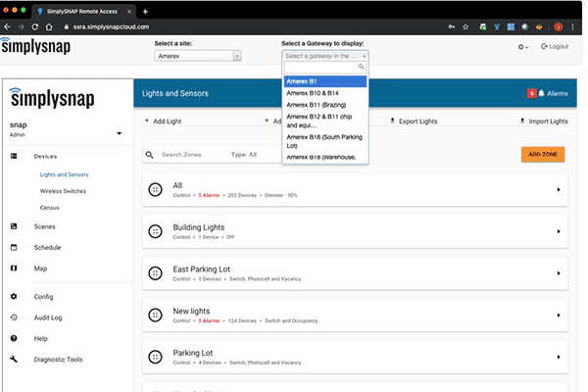The width and height of the screenshot is (588, 392).
Task: Open the Scenes sidebar item label
Action: coord(45,226)
